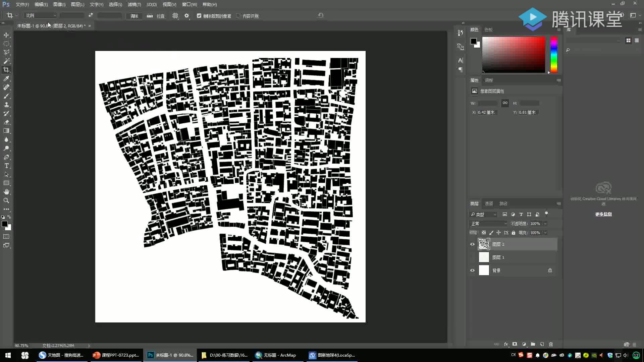
Task: Select the Hand tool
Action: (6, 192)
